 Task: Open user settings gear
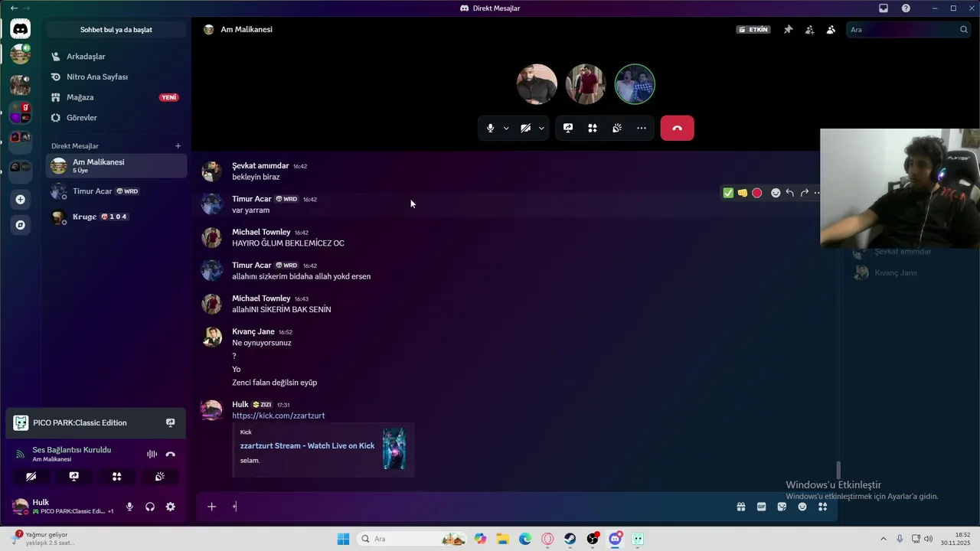pos(171,507)
